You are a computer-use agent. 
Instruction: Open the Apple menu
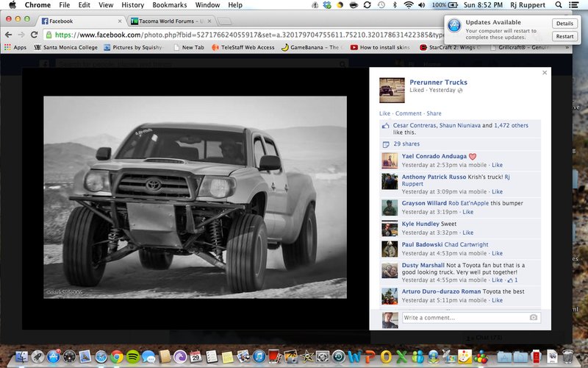point(12,5)
